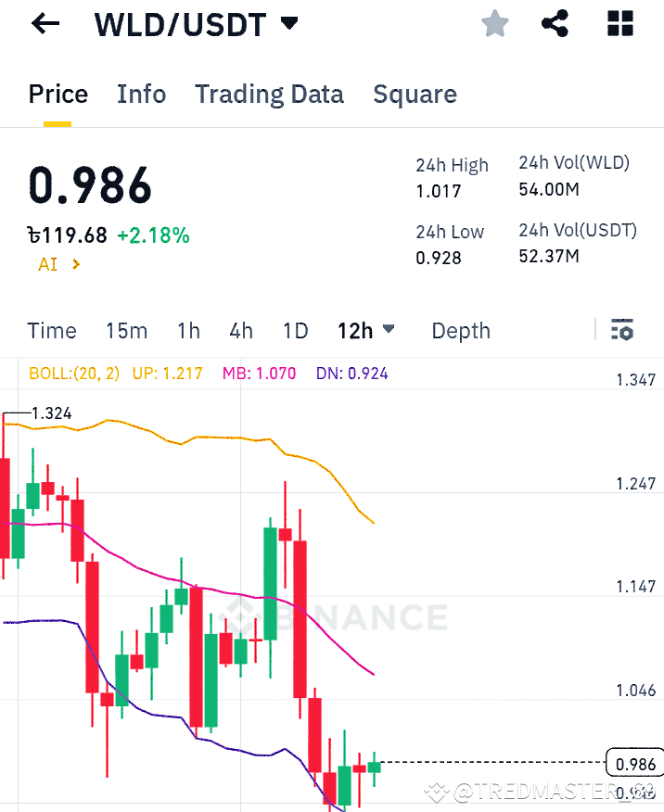Switch to the 4h interval
The width and height of the screenshot is (664, 812).
(x=241, y=331)
